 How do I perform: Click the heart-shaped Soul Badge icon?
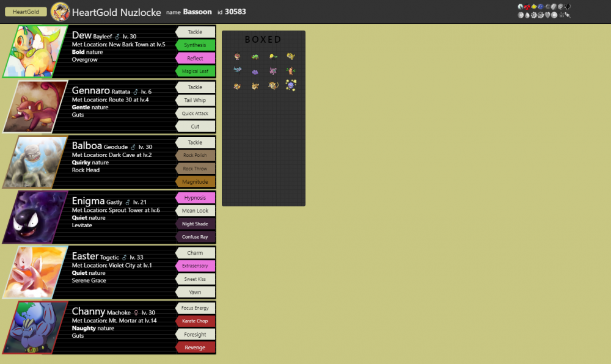pyautogui.click(x=548, y=14)
